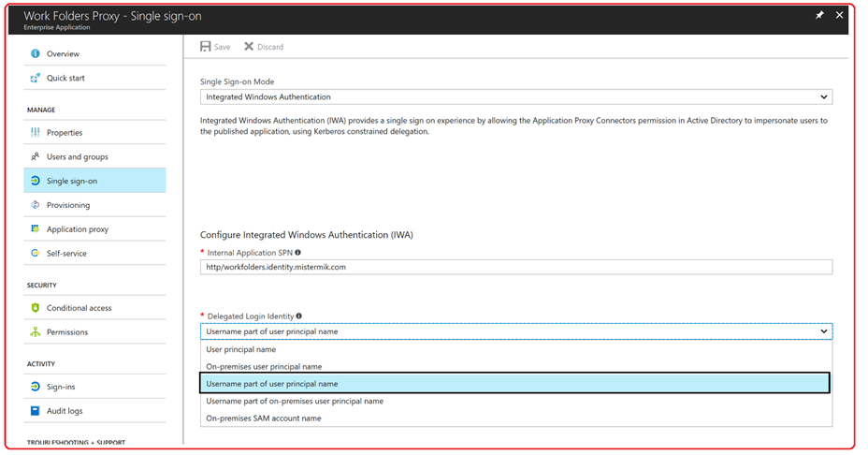The image size is (868, 455).
Task: Open the Sign-ins activity page
Action: [x=94, y=387]
